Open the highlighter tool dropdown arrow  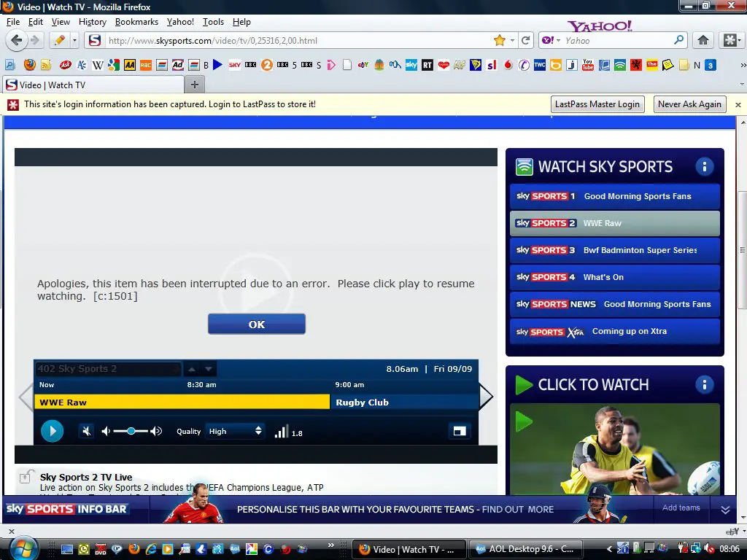tap(75, 41)
